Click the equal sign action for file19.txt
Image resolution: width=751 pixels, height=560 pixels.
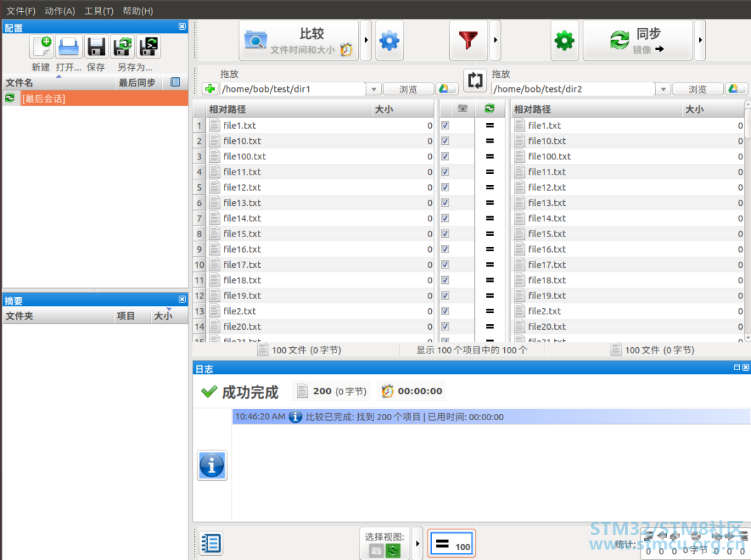click(x=490, y=296)
